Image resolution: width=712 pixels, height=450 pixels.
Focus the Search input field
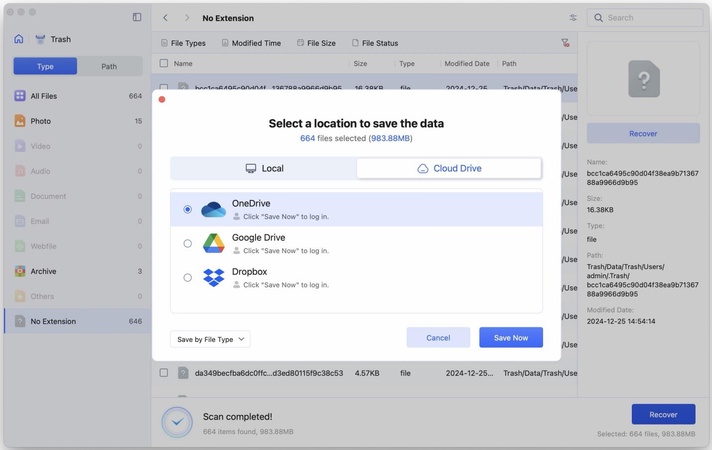point(645,18)
